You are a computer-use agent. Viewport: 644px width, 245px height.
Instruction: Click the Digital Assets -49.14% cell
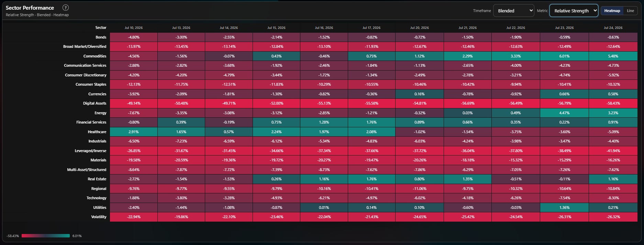134,103
